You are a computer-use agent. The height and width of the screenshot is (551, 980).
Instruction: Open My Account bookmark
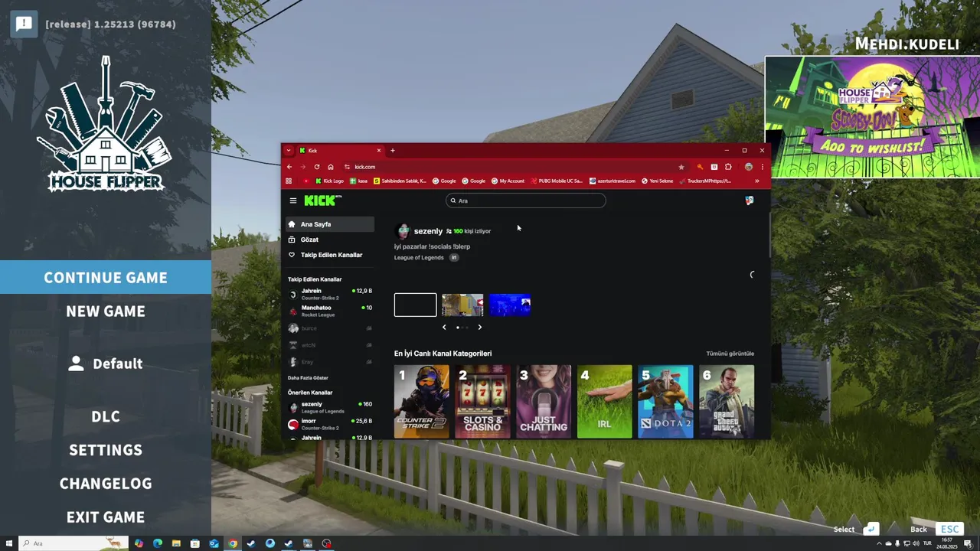point(508,181)
